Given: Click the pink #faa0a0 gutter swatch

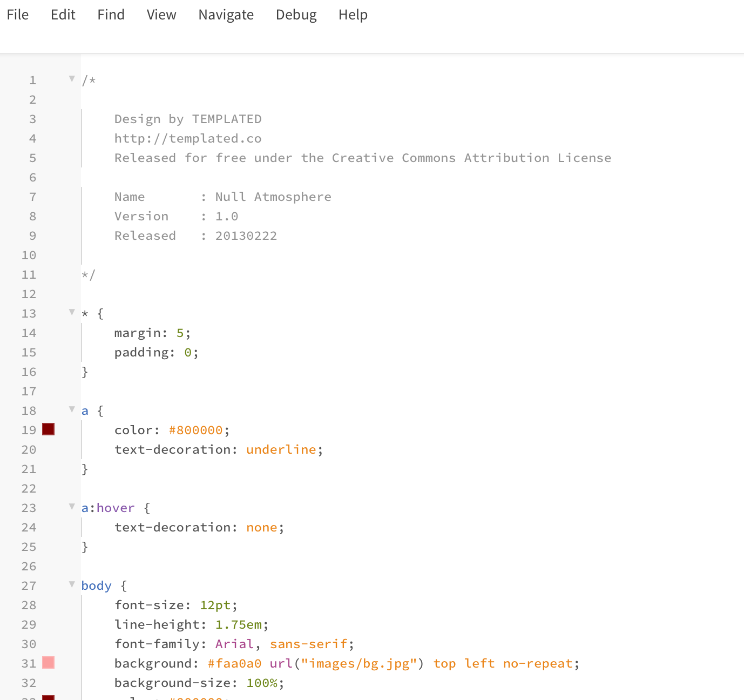Looking at the screenshot, I should pos(49,663).
